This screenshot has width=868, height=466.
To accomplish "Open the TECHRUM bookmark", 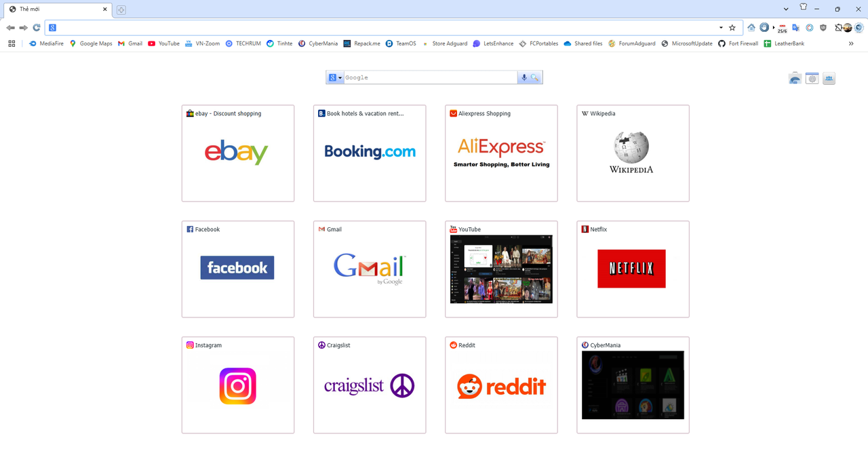I will [x=243, y=43].
